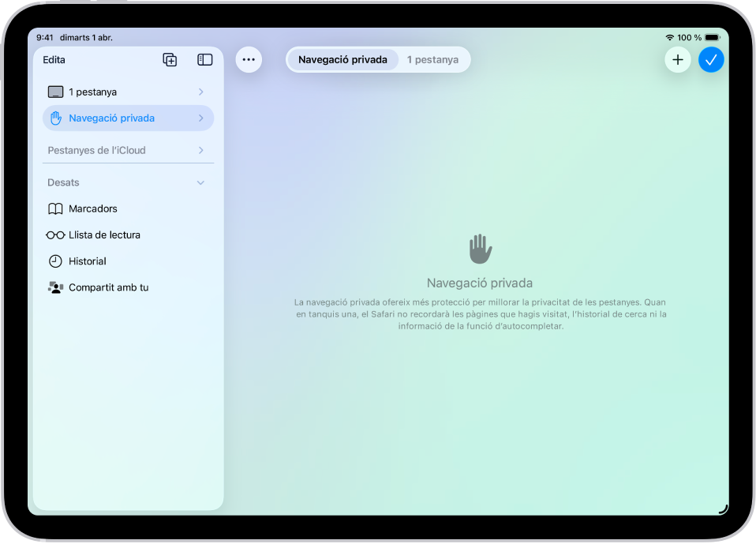Click the new tab group icon
The width and height of the screenshot is (756, 544).
click(170, 60)
